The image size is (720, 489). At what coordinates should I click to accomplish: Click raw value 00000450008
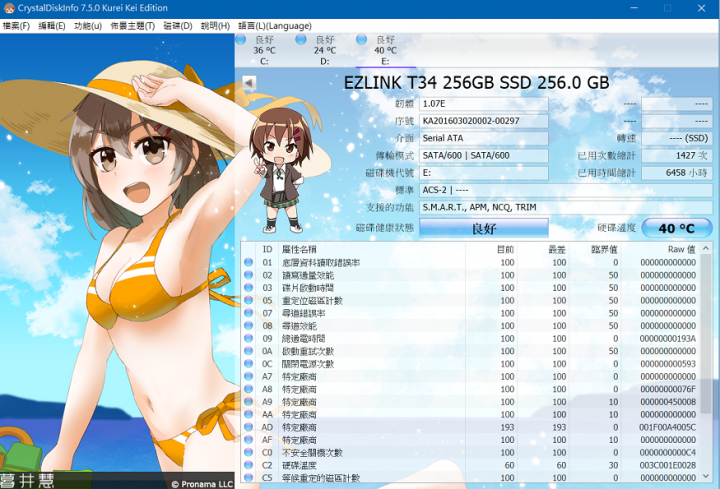[668, 402]
